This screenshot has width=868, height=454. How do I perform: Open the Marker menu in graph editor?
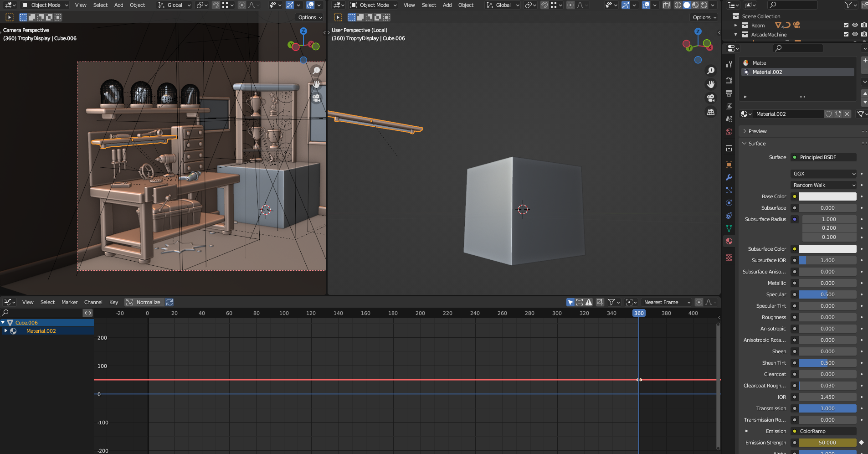tap(69, 302)
